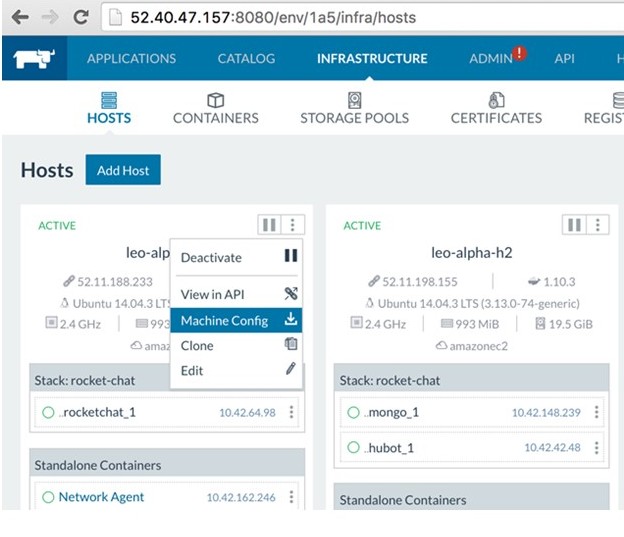Click the Rancher logo icon
The image size is (624, 537).
(34, 58)
